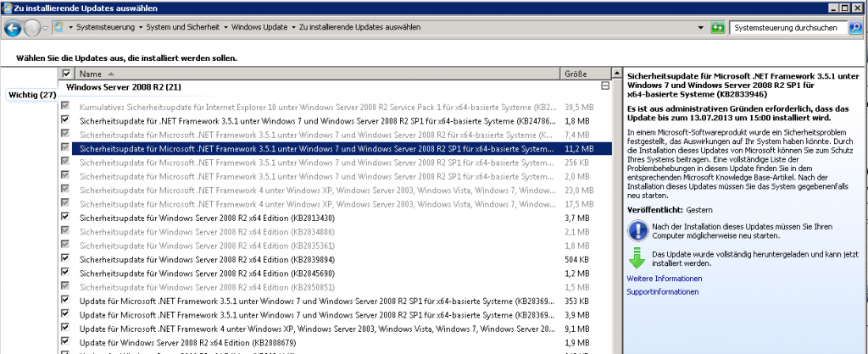Viewport: 868px width, 354px height.
Task: Toggle the select-all checkbox in header
Action: 66,74
